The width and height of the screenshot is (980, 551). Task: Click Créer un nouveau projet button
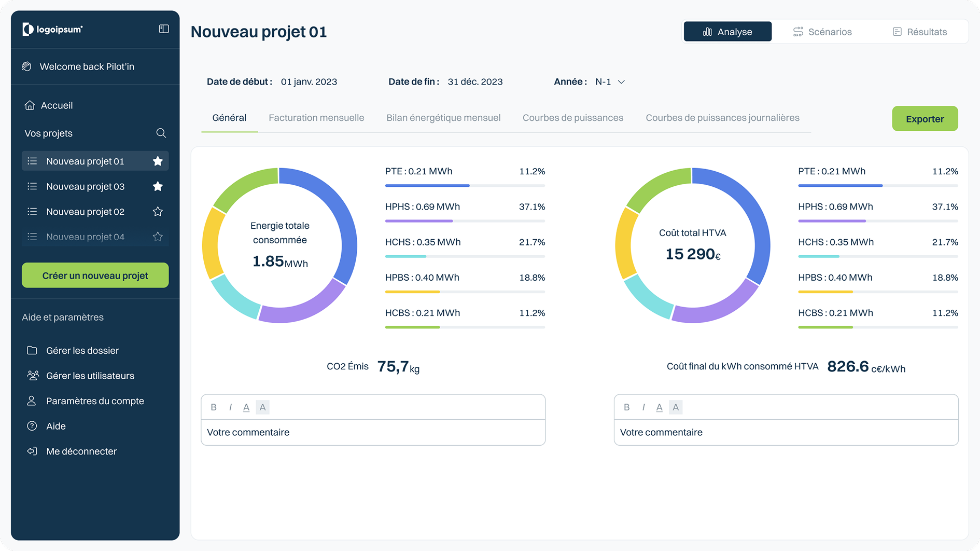[95, 275]
